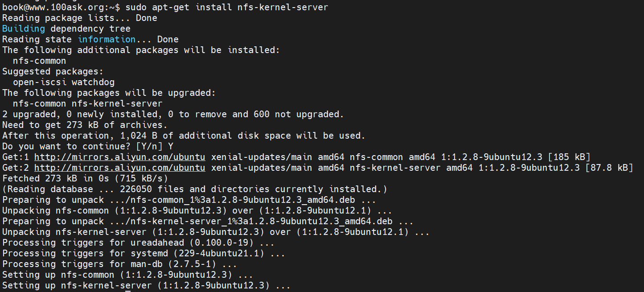Image resolution: width=644 pixels, height=292 pixels.
Task: Click 'Reading database ... 226050 files' line
Action: [195, 189]
